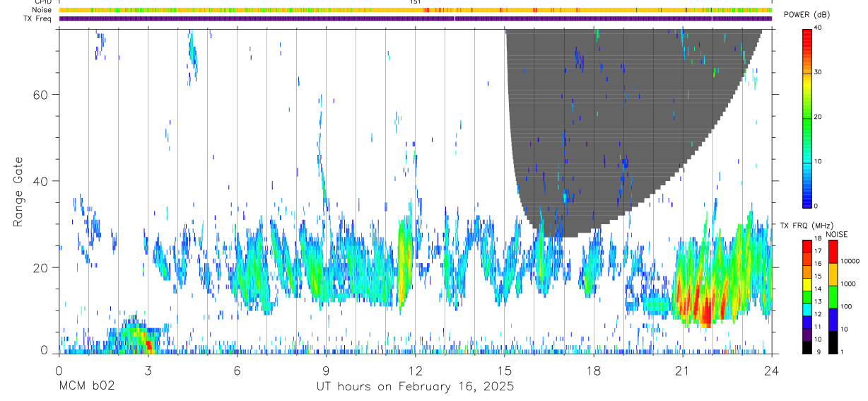Click the red 17-18 MHz frequency swatch
The height and width of the screenshot is (401, 868).
[x=807, y=246]
